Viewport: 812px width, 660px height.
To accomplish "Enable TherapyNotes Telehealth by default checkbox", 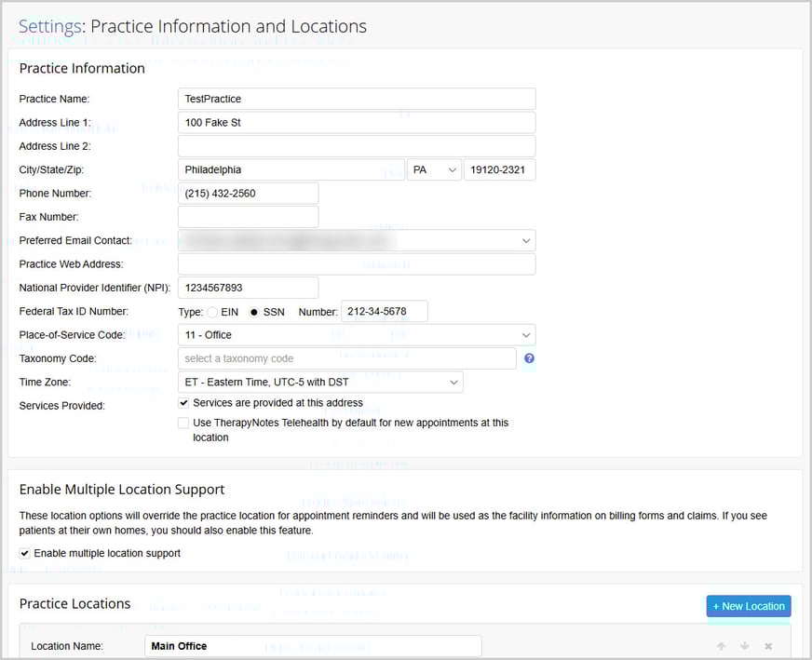I will [x=183, y=423].
